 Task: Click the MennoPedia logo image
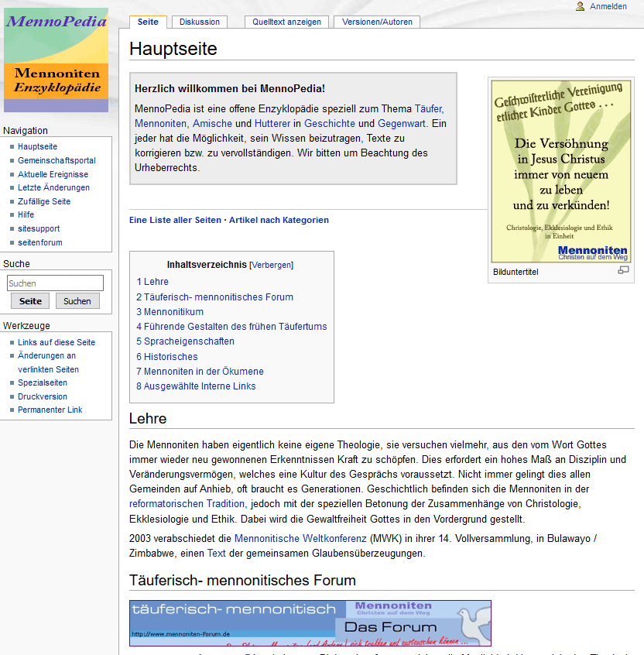click(56, 60)
